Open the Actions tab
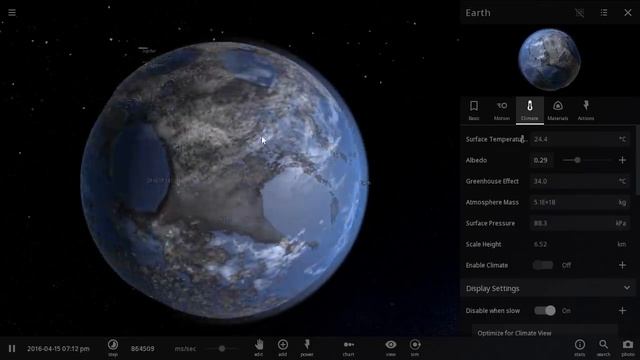Image resolution: width=640 pixels, height=360 pixels. coord(586,110)
